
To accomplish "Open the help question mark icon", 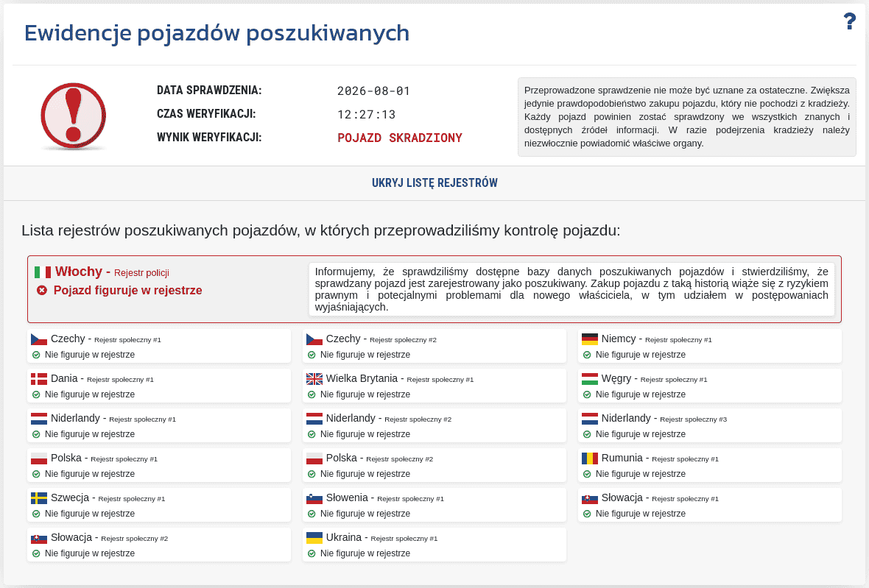I will [850, 21].
